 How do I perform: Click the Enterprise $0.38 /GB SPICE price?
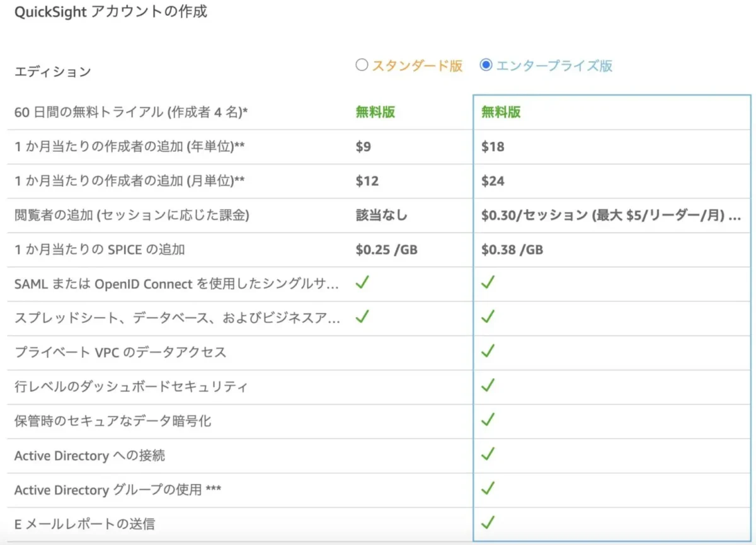click(512, 250)
